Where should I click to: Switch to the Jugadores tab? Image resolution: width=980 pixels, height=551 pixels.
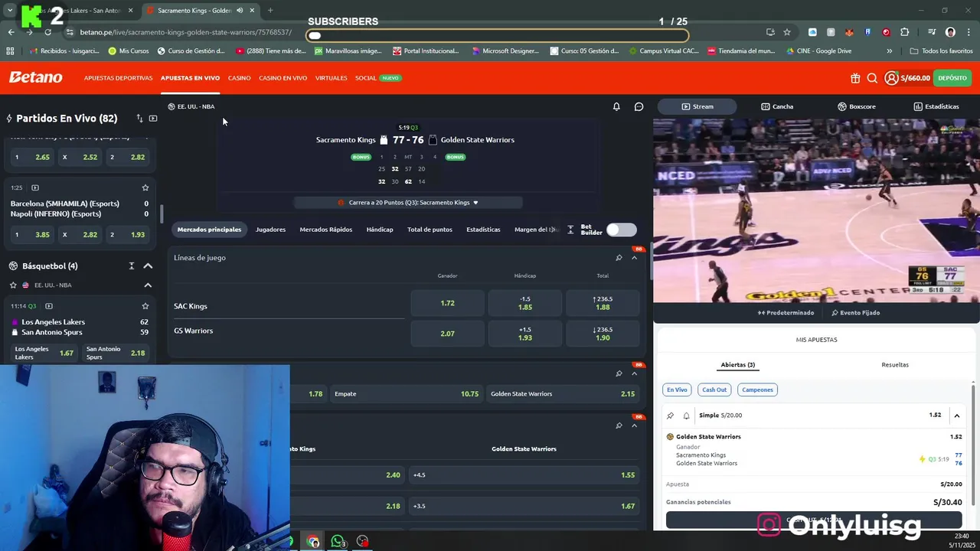click(270, 230)
